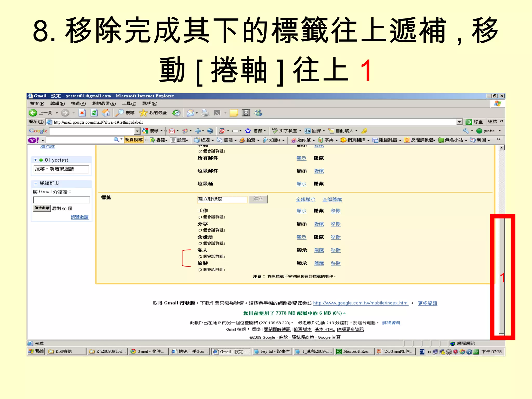The width and height of the screenshot is (532, 399).
Task: Click the Google toolbar Gmail envelope icon
Action: [172, 131]
